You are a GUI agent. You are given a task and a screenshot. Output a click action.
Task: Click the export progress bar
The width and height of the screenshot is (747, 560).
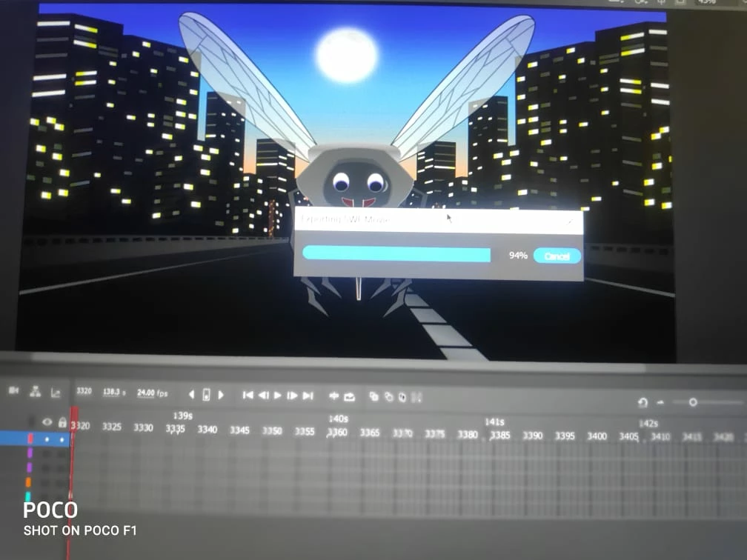[x=396, y=254]
